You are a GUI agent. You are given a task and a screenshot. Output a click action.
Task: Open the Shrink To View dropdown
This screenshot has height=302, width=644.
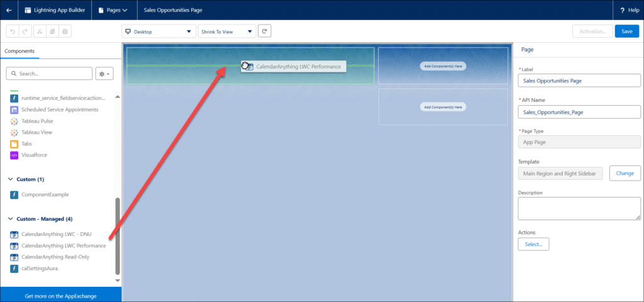[227, 31]
